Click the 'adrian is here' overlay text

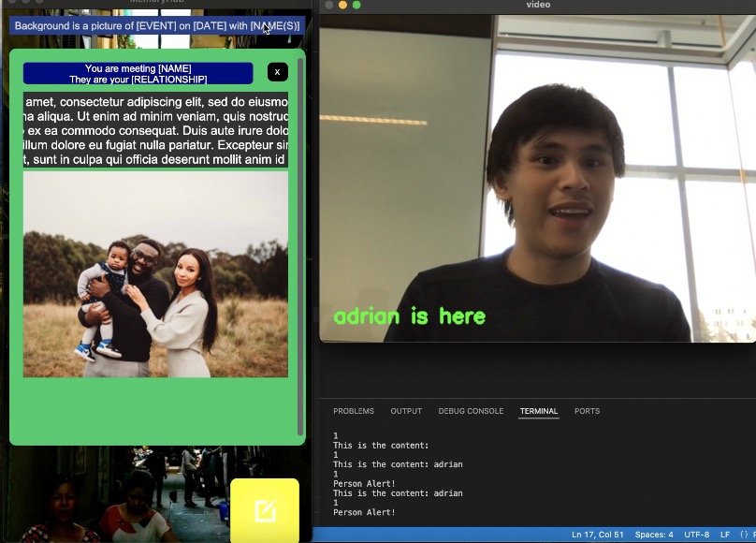point(409,316)
